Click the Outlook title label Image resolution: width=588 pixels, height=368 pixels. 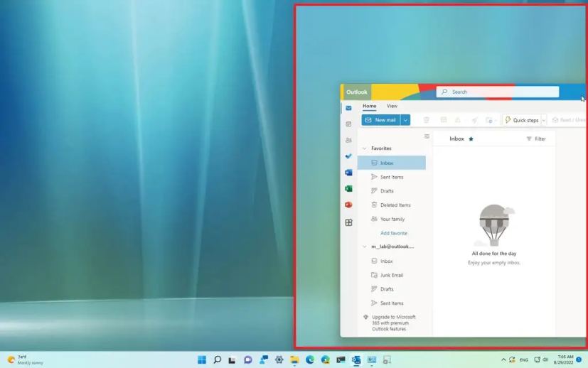[x=357, y=92]
